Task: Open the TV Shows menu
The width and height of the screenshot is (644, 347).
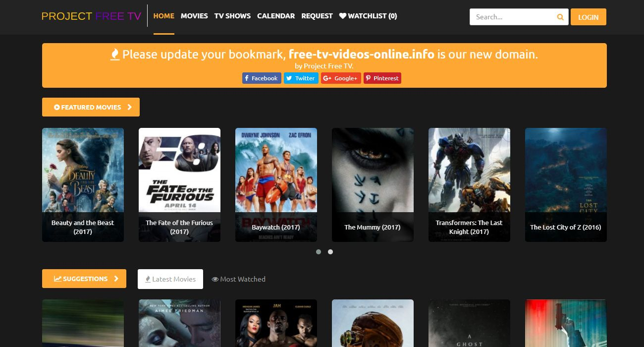Action: 232,16
